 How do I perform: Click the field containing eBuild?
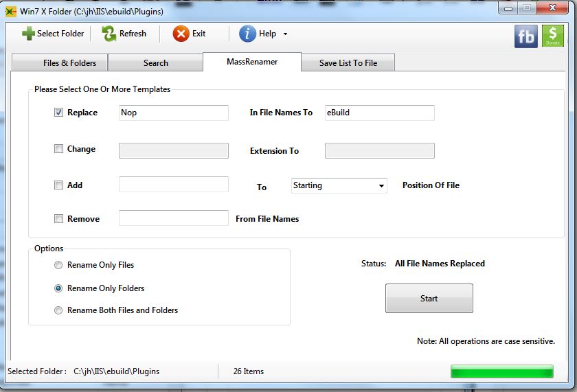(379, 113)
